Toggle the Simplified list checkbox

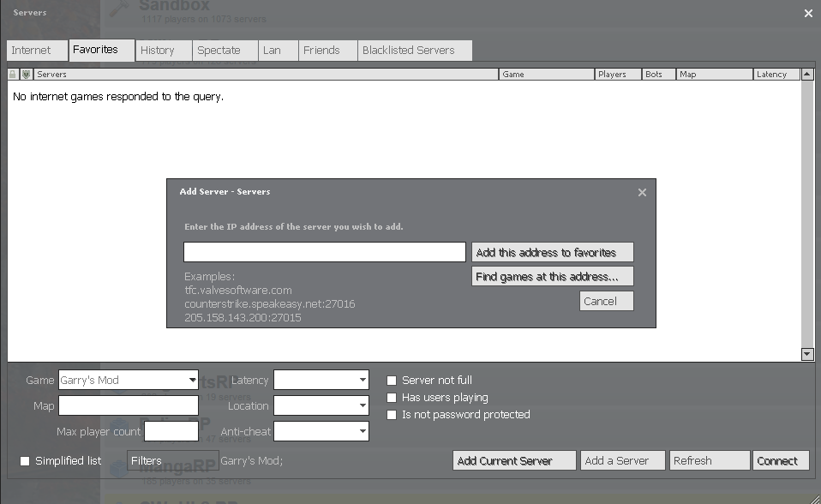[25, 461]
